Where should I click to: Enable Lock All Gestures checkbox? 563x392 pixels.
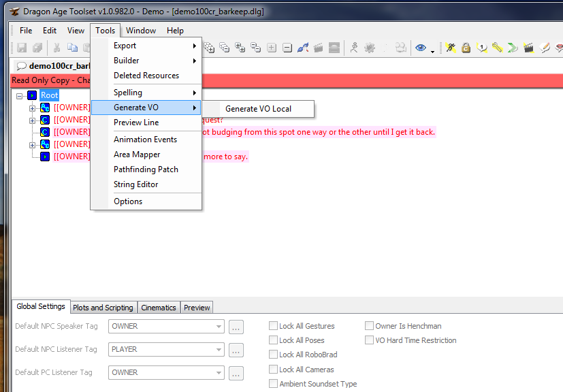(x=274, y=326)
